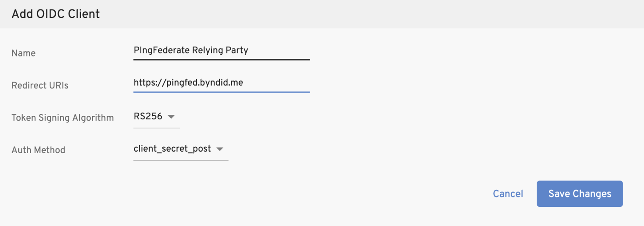Click the "Token Signing Algorithm" label
The image size is (644, 226).
(62, 118)
